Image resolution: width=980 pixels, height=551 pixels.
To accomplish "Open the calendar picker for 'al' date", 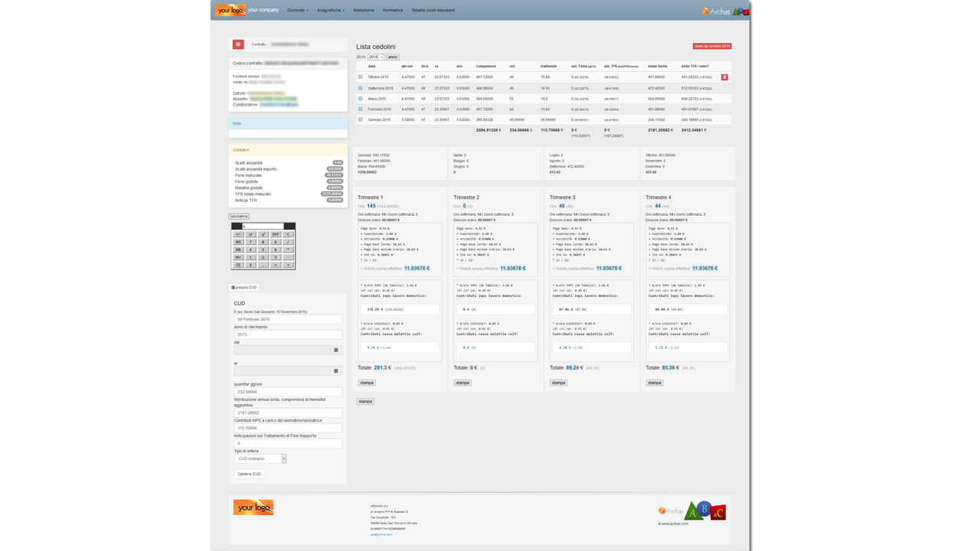I will tap(335, 371).
